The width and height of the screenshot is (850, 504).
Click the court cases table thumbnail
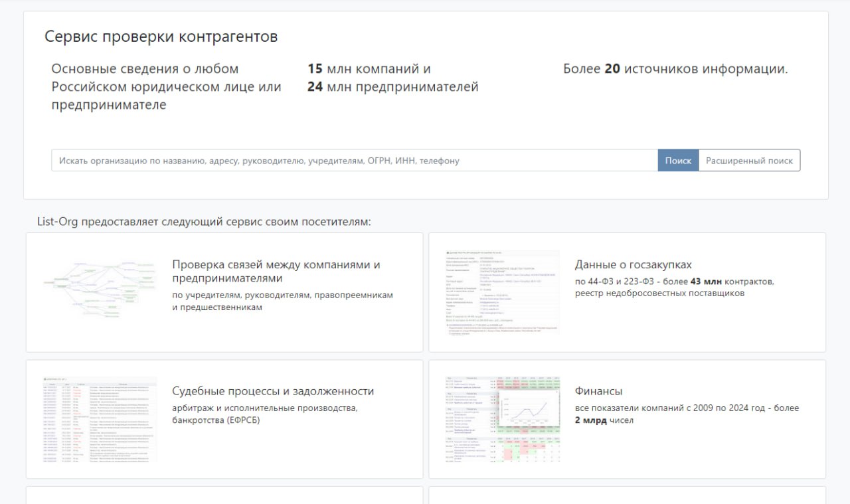point(100,420)
